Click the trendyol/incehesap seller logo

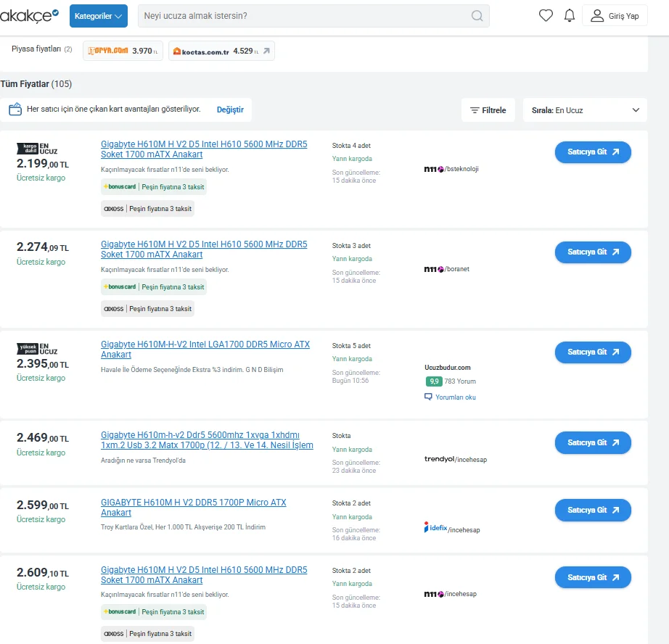click(455, 459)
